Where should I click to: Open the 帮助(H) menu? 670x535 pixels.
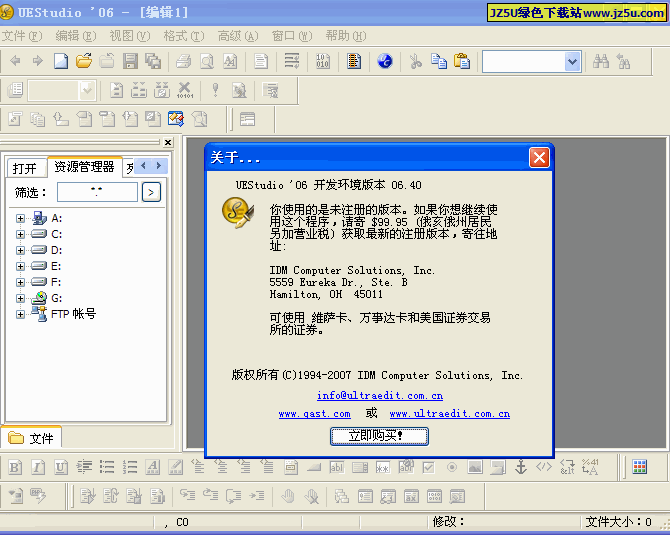coord(346,36)
